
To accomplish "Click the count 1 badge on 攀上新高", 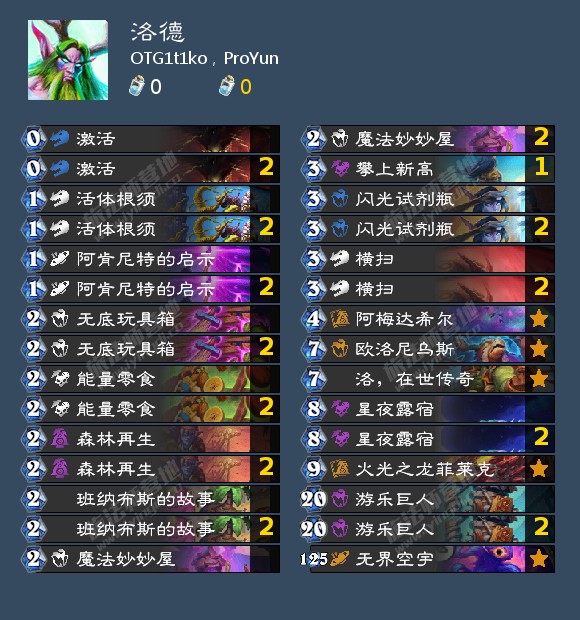I will (540, 168).
